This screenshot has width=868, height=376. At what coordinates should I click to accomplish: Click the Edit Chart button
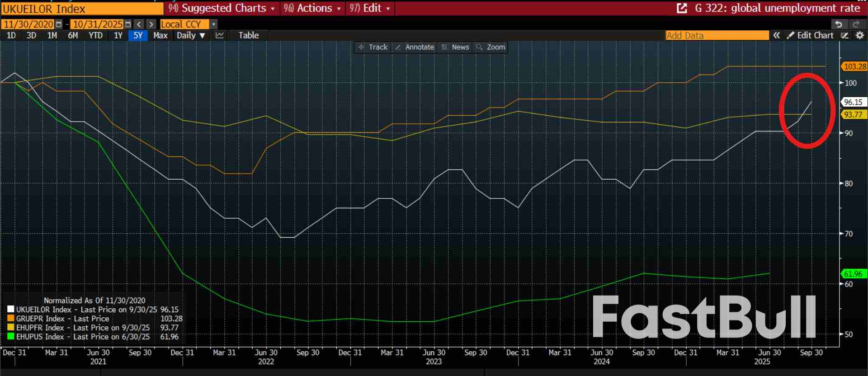[x=810, y=35]
